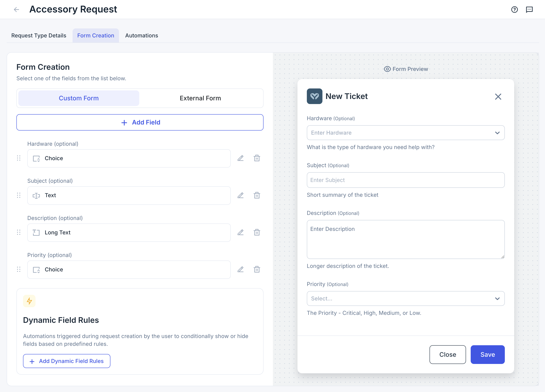Open the Request Type Details tab
This screenshot has height=392, width=545.
coord(39,35)
